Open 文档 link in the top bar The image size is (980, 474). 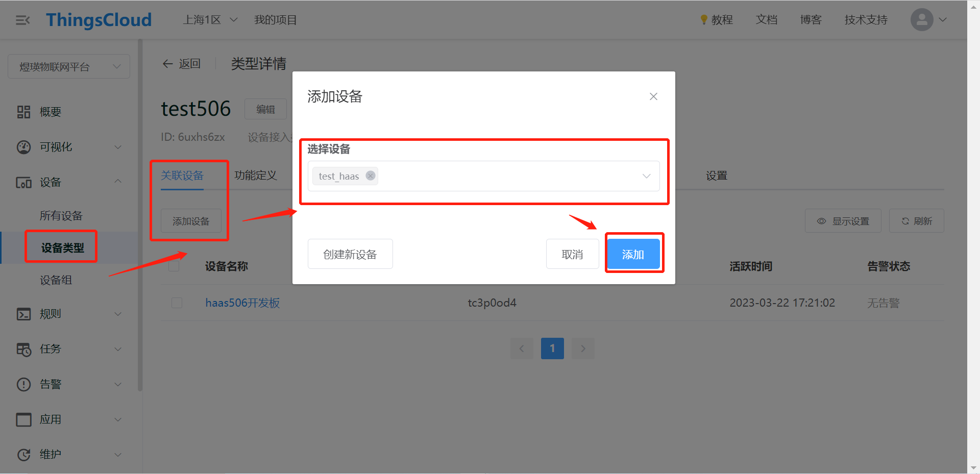pos(767,20)
